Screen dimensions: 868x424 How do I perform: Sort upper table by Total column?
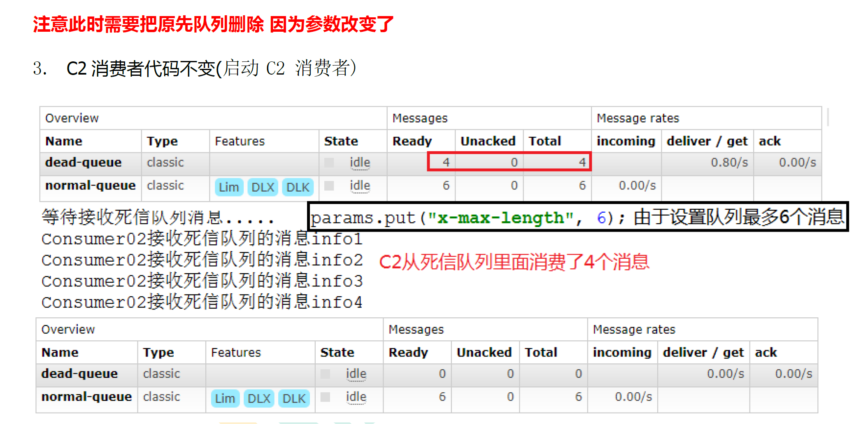(545, 141)
